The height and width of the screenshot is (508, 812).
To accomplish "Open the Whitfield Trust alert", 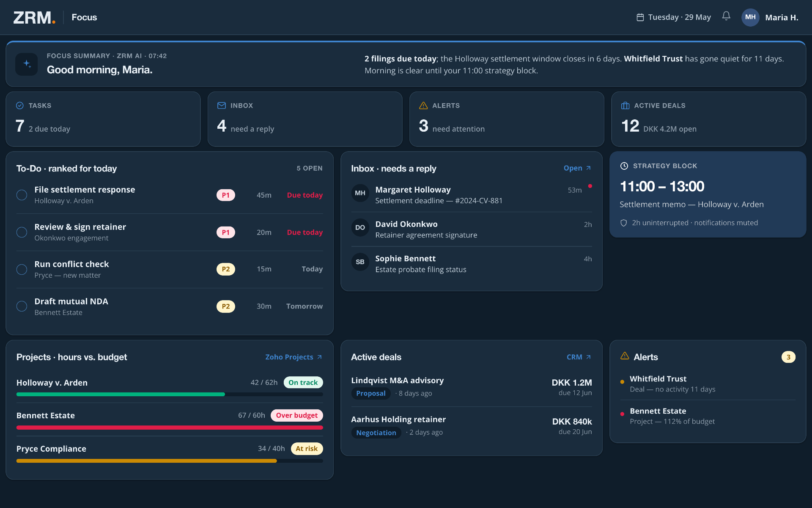I will click(x=708, y=384).
